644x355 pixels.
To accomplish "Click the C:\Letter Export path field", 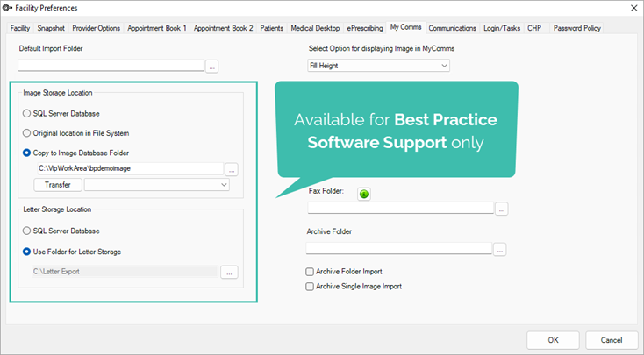I will click(125, 272).
